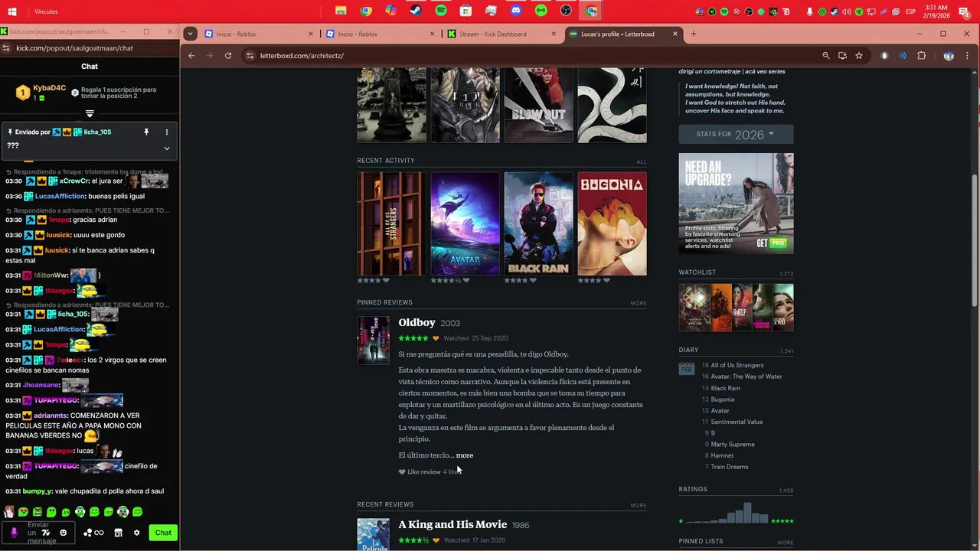Open a new browser tab with plus
Viewport: 980px width, 551px height.
(694, 34)
